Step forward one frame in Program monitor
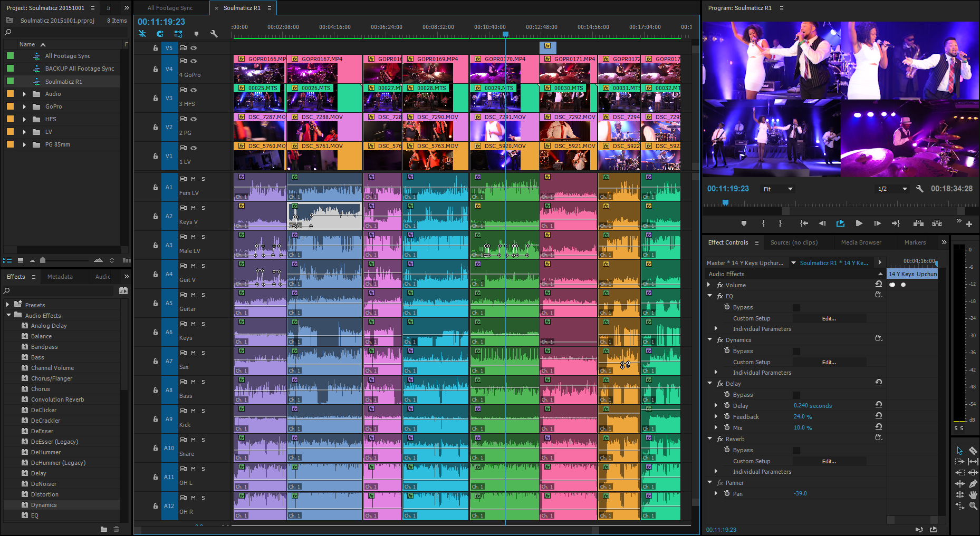Viewport: 980px width, 536px height. [877, 223]
